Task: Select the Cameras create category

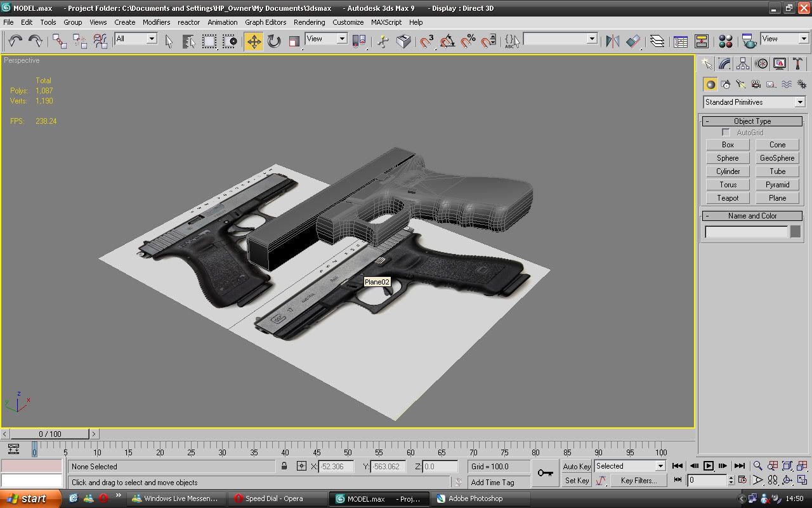Action: pyautogui.click(x=756, y=84)
